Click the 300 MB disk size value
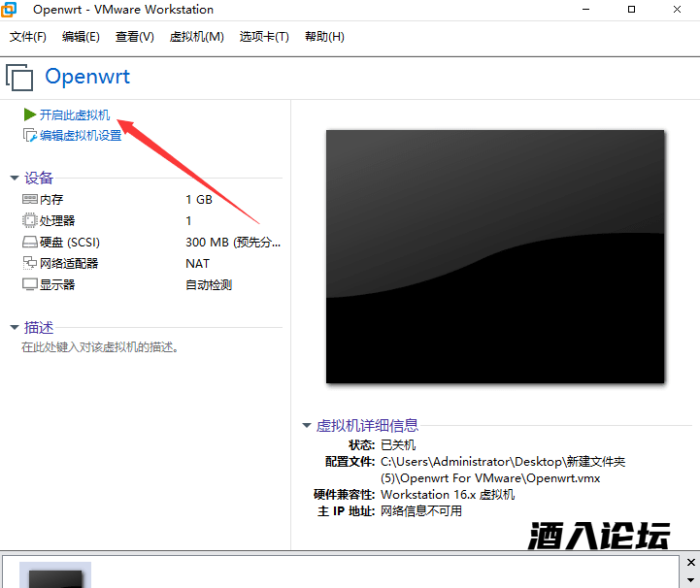The height and width of the screenshot is (588, 700). point(233,243)
